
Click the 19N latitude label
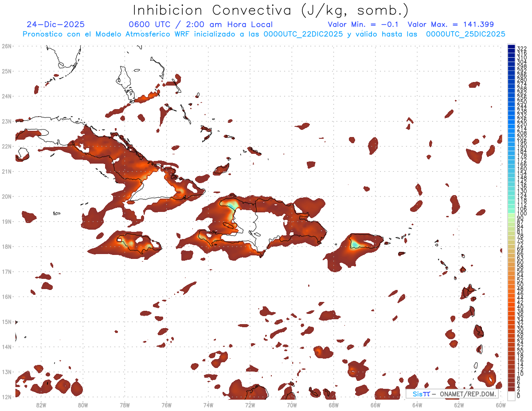click(6, 221)
